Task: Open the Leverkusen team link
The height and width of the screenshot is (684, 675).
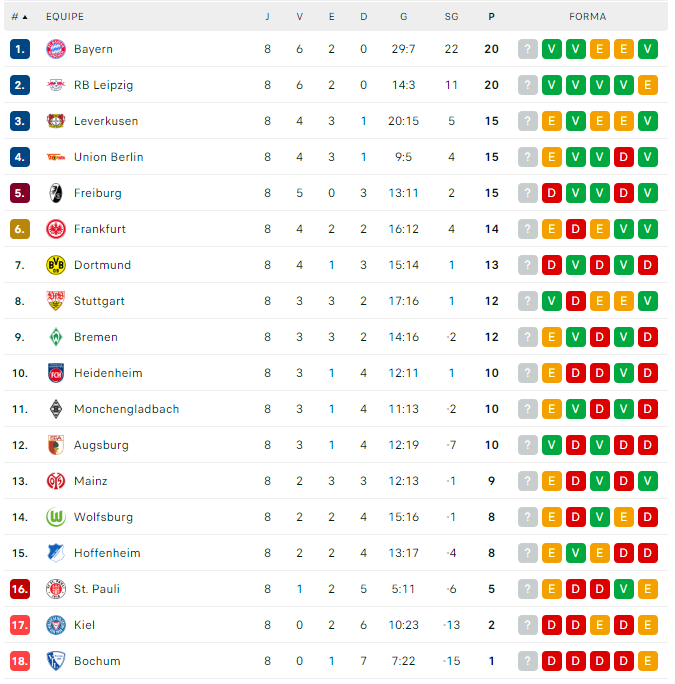Action: tap(106, 121)
